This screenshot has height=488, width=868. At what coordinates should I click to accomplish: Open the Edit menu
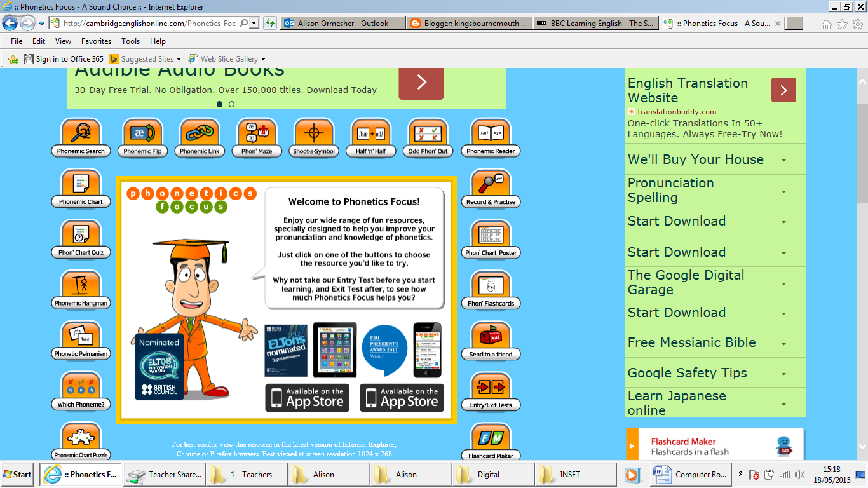(39, 41)
